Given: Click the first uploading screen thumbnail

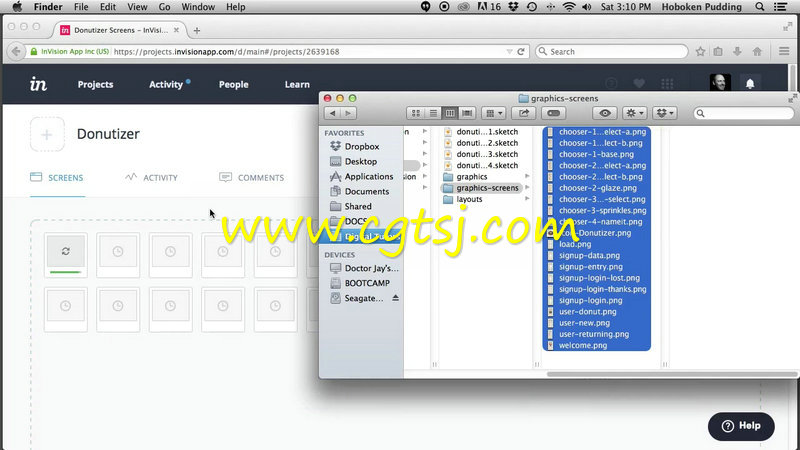Looking at the screenshot, I should pyautogui.click(x=65, y=255).
